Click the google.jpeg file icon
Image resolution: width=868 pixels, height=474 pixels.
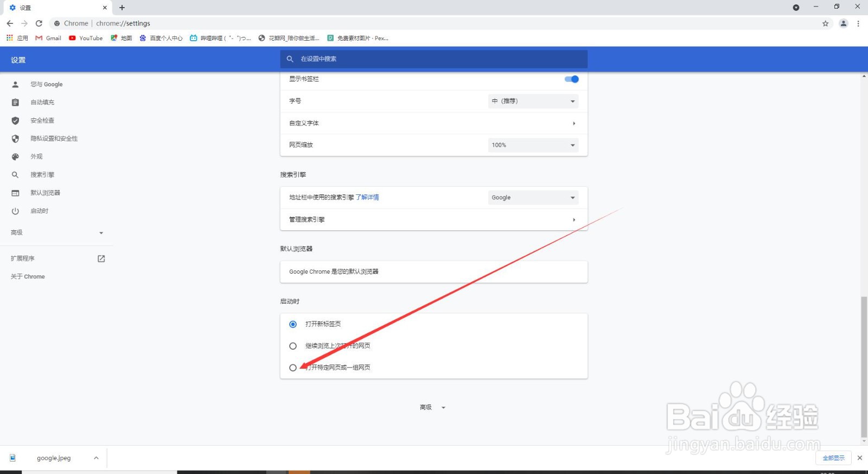coord(12,458)
